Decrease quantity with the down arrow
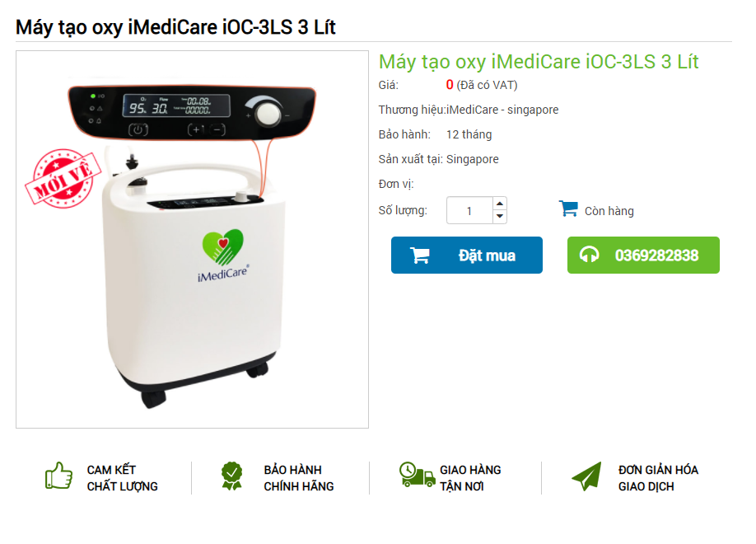The width and height of the screenshot is (756, 544). pyautogui.click(x=500, y=216)
